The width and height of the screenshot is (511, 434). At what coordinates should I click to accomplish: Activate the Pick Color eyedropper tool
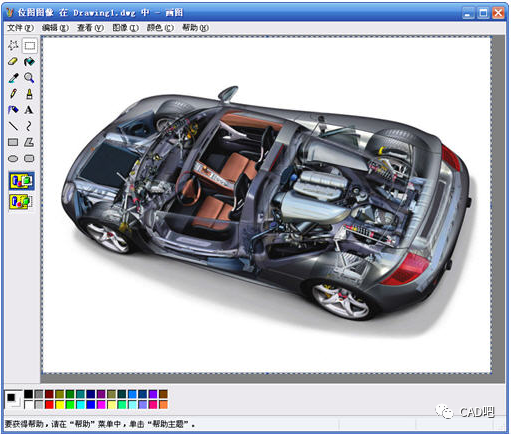tap(13, 78)
